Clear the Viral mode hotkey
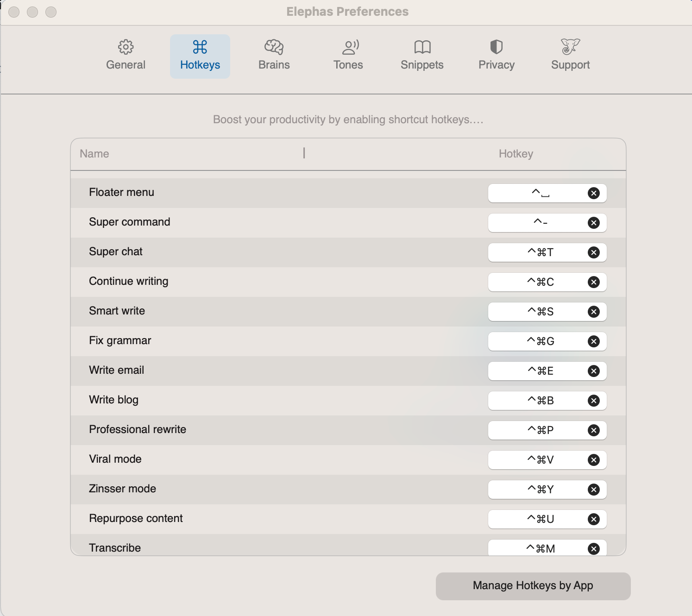The image size is (692, 616). click(594, 460)
